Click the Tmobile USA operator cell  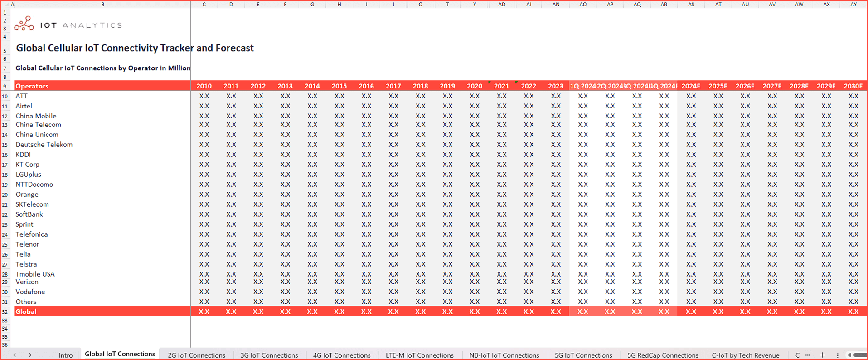102,274
